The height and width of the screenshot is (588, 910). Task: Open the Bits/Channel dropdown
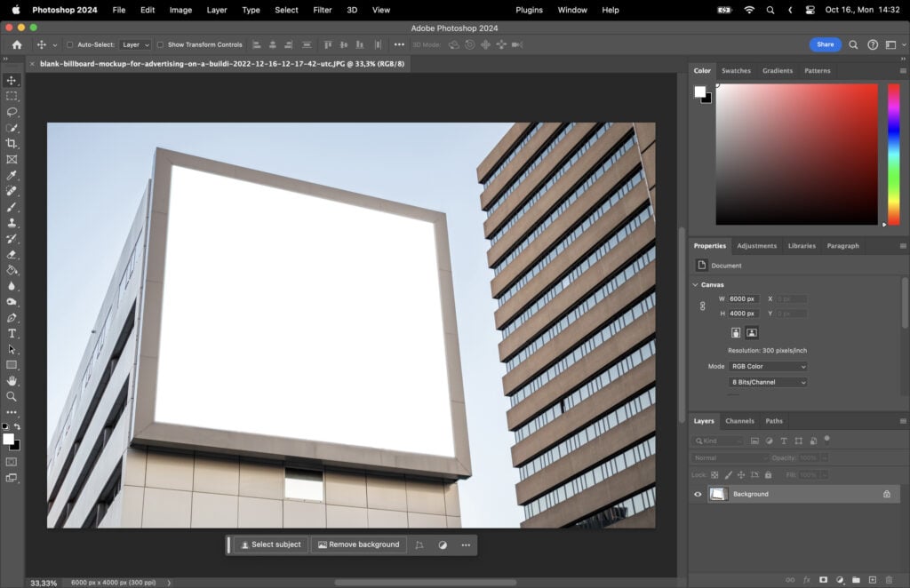pyautogui.click(x=767, y=382)
